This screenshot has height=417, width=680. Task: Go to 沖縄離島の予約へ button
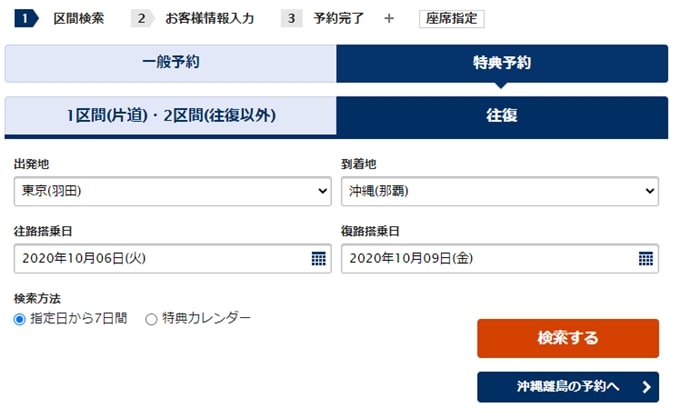point(568,387)
